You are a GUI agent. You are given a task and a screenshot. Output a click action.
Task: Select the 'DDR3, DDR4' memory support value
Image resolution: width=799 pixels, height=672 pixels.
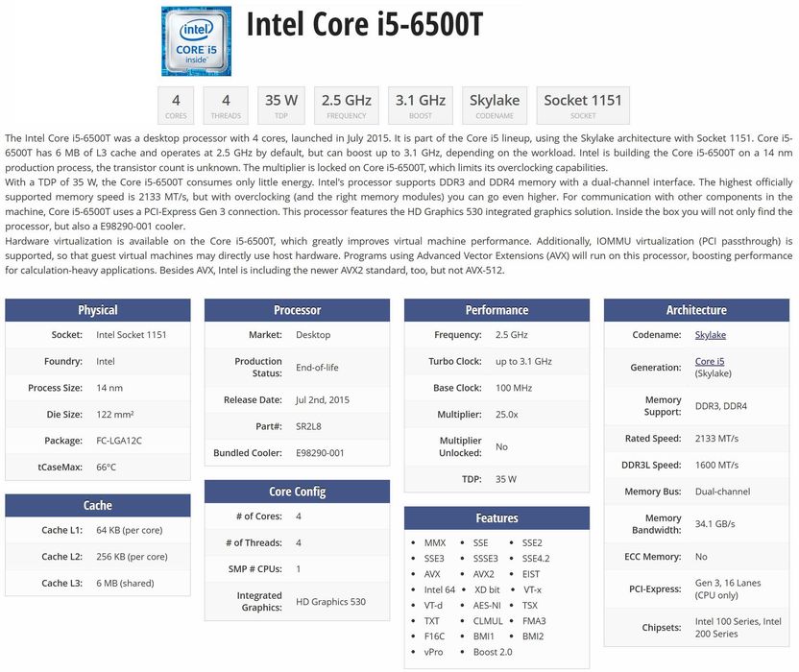[x=721, y=406]
